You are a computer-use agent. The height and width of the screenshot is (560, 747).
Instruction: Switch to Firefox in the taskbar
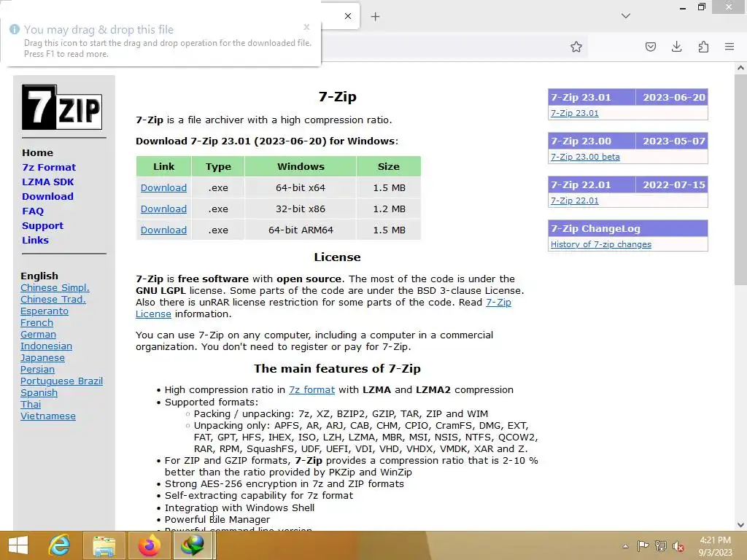pyautogui.click(x=149, y=545)
